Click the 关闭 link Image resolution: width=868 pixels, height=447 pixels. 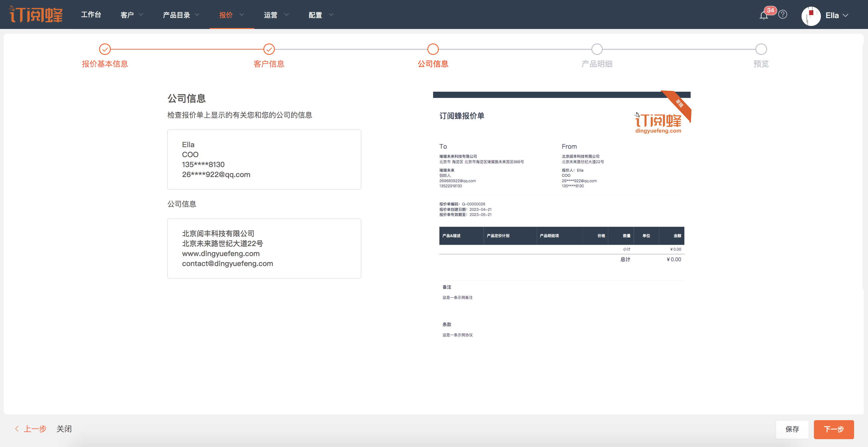[x=64, y=429]
